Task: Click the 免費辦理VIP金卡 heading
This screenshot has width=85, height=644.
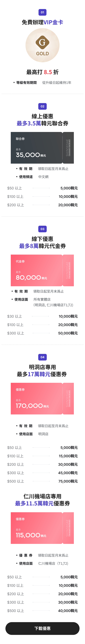Action: click(x=42, y=22)
